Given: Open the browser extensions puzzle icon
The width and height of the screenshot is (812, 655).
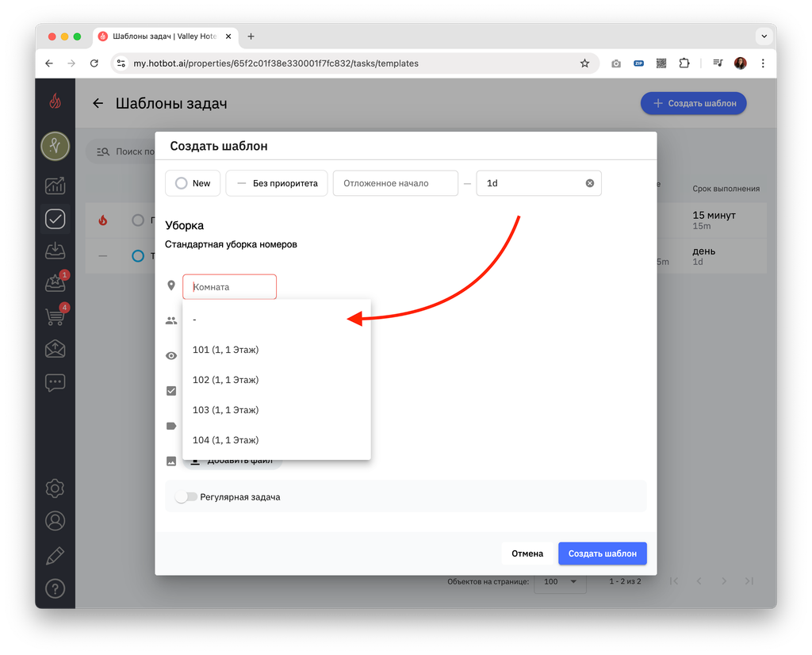Looking at the screenshot, I should tap(684, 63).
